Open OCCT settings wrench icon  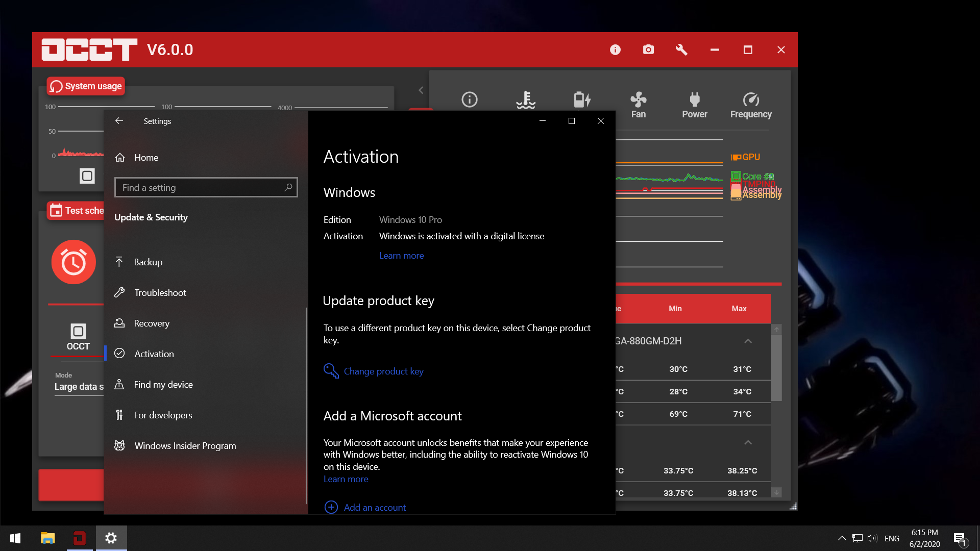(x=681, y=49)
